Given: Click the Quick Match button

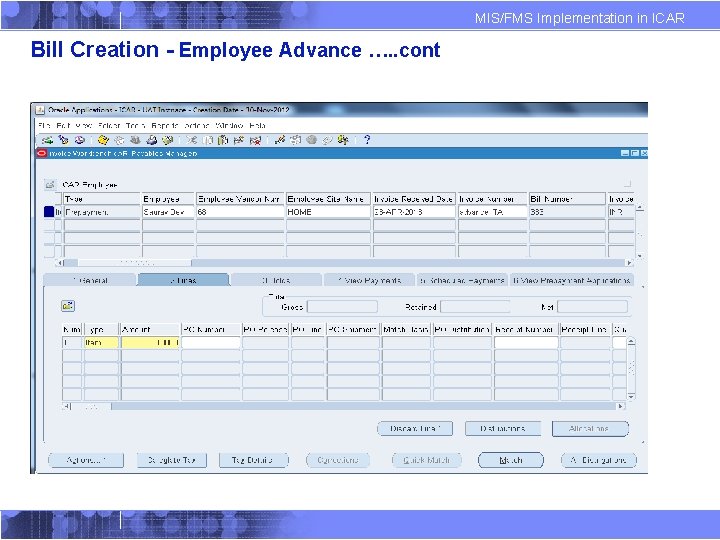Looking at the screenshot, I should (x=427, y=460).
